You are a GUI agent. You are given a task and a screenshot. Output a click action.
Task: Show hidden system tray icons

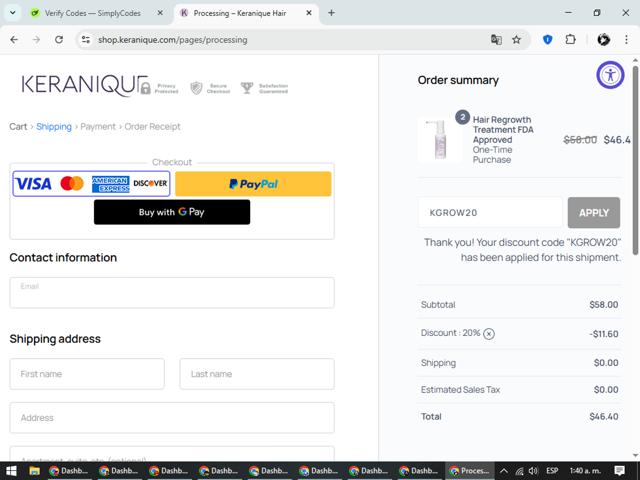[x=504, y=471]
